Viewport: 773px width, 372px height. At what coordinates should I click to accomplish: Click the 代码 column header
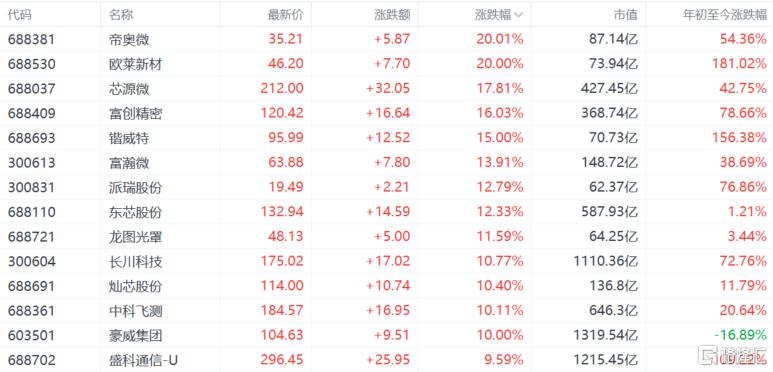[20, 15]
